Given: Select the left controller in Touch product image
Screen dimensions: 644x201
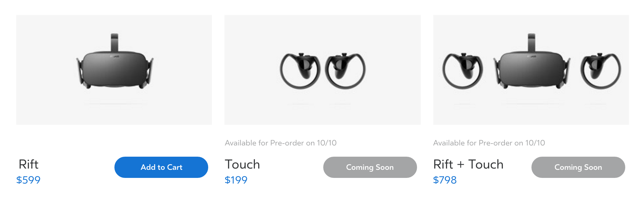Looking at the screenshot, I should [x=300, y=71].
